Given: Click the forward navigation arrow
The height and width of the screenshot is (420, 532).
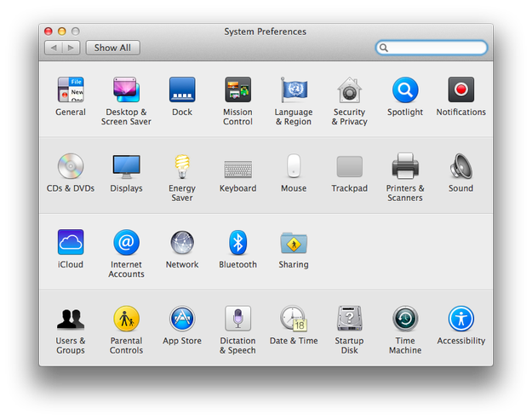Looking at the screenshot, I should (71, 48).
